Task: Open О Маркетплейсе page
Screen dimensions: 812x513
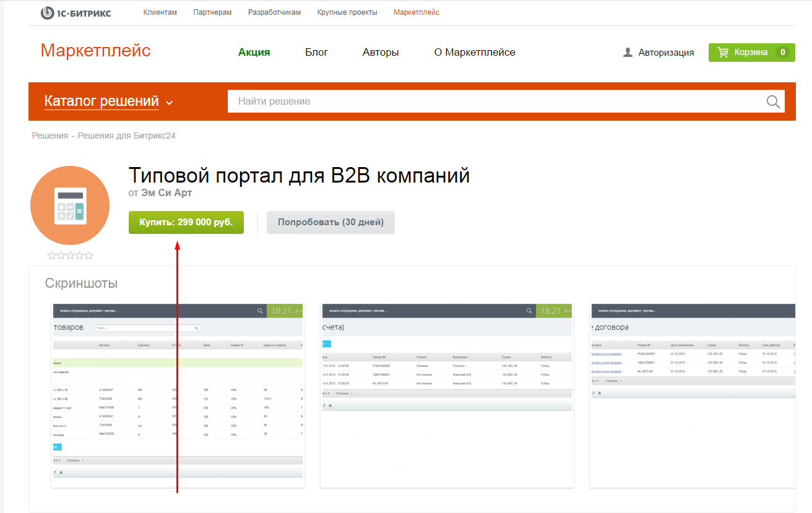Action: click(x=475, y=53)
